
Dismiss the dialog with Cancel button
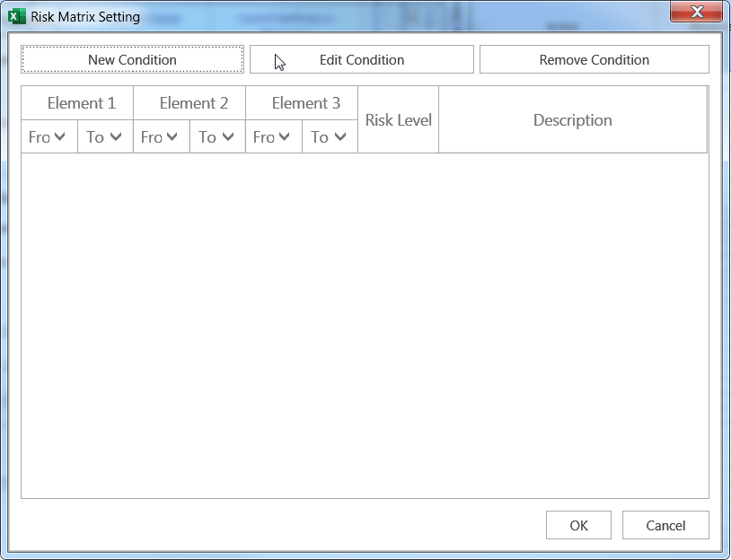pos(665,526)
